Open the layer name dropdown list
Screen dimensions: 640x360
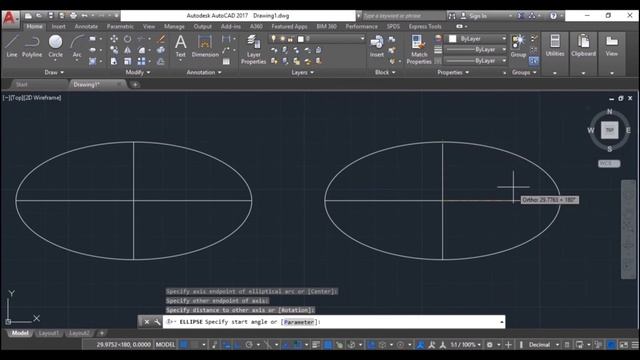pyautogui.click(x=362, y=39)
